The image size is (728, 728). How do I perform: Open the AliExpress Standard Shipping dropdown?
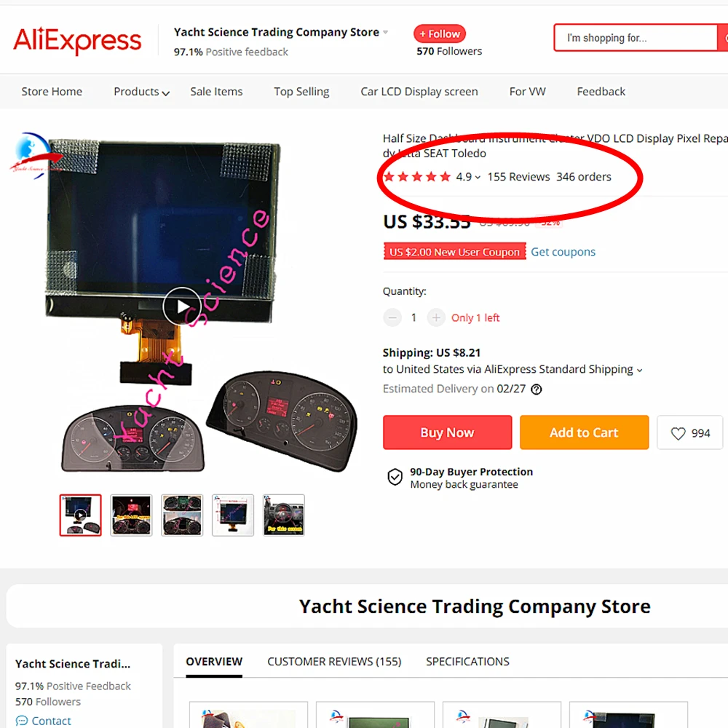coord(639,370)
